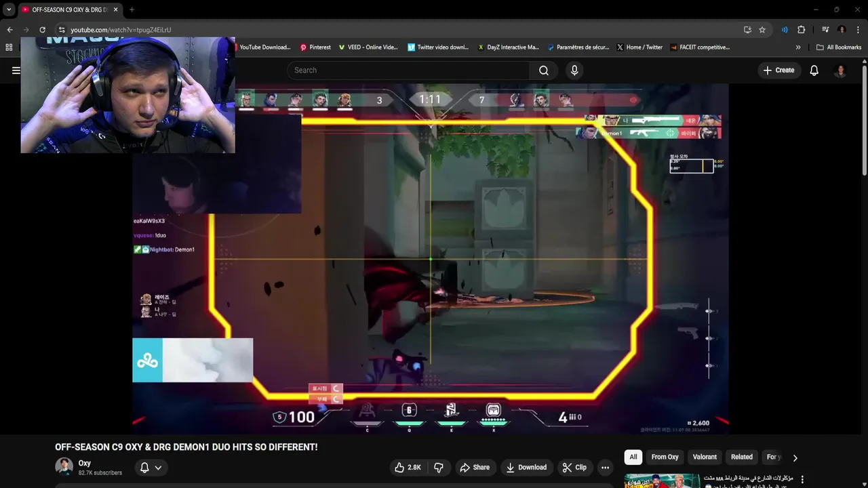The height and width of the screenshot is (488, 868).
Task: Click the blue sound extension icon
Action: tap(785, 30)
